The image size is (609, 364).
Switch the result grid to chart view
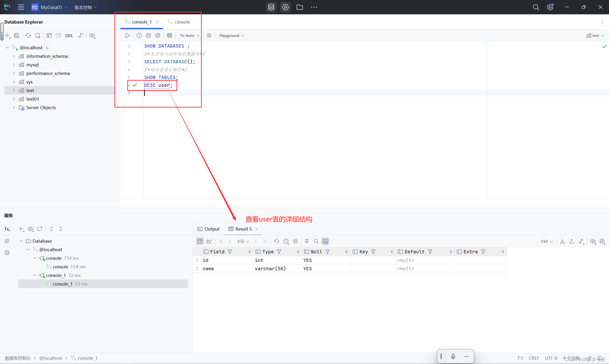(x=209, y=241)
